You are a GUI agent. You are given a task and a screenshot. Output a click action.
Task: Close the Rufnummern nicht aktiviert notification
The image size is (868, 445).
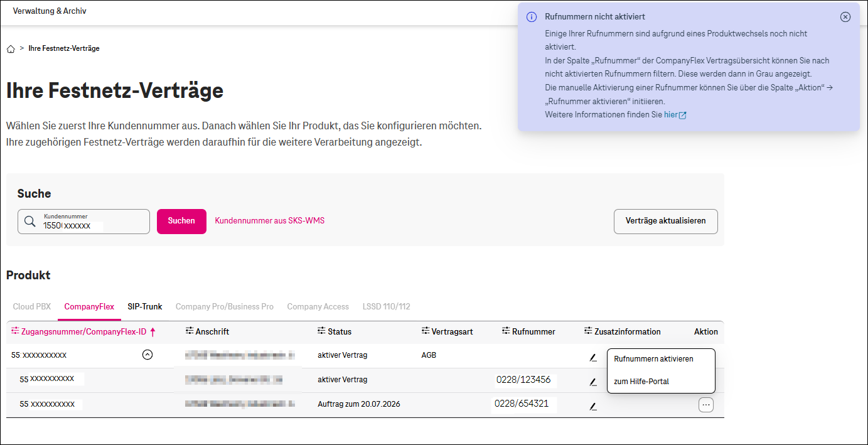845,17
